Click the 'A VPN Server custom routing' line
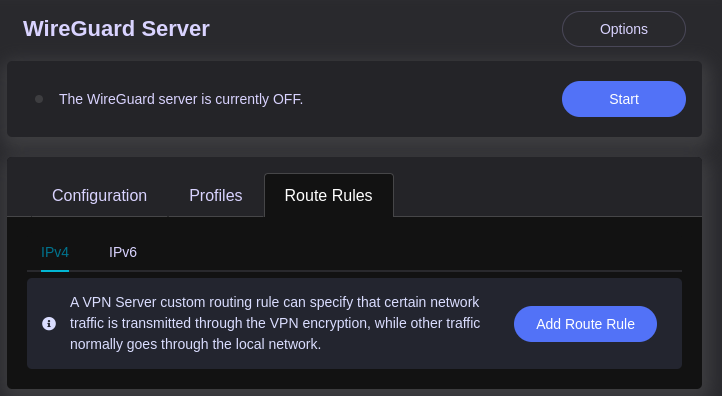722x396 pixels. point(274,302)
